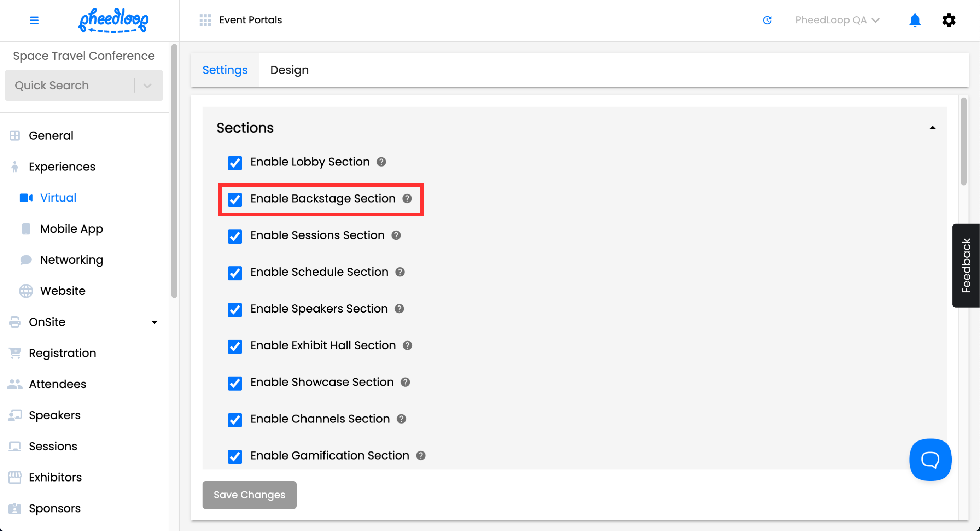Screen dimensions: 980x531
Task: Show help for Enable Channels Section
Action: pyautogui.click(x=401, y=419)
